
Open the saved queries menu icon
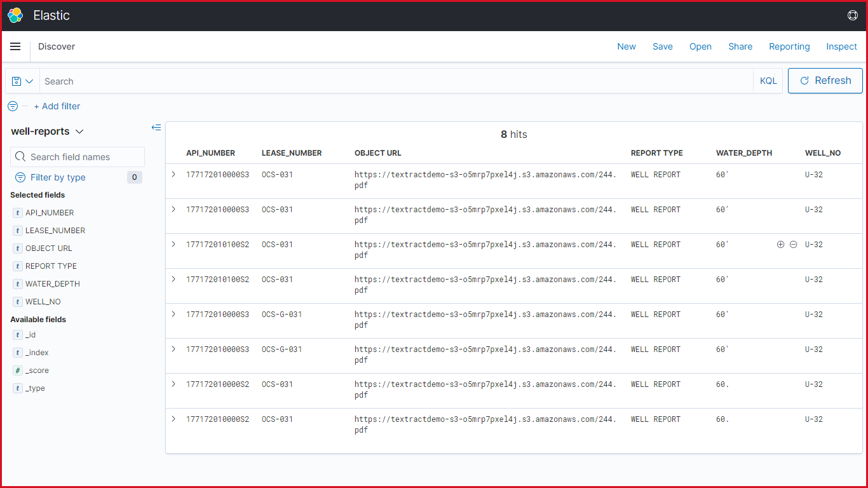pyautogui.click(x=22, y=81)
